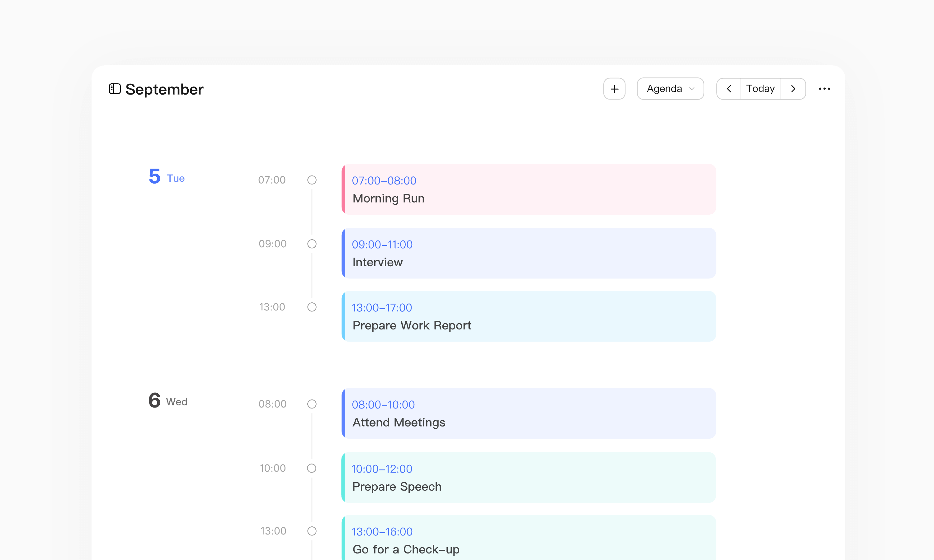Mark the 08:00 Wednesday timeline circle

(x=312, y=404)
